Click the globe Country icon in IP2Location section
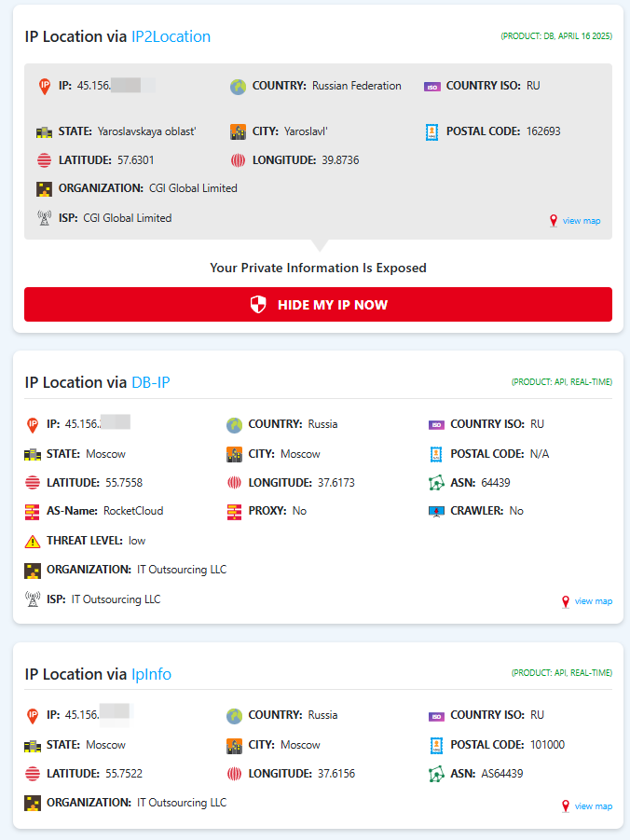Image resolution: width=630 pixels, height=840 pixels. point(238,86)
